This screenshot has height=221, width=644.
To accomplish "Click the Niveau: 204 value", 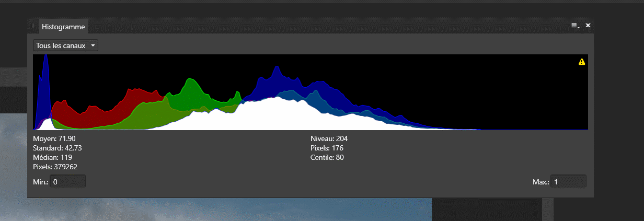I will [x=329, y=138].
